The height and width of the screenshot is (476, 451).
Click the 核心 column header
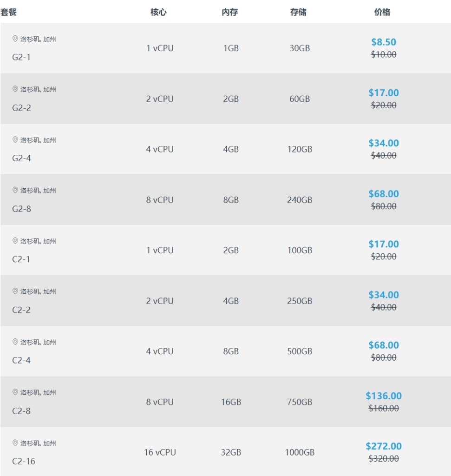point(158,13)
